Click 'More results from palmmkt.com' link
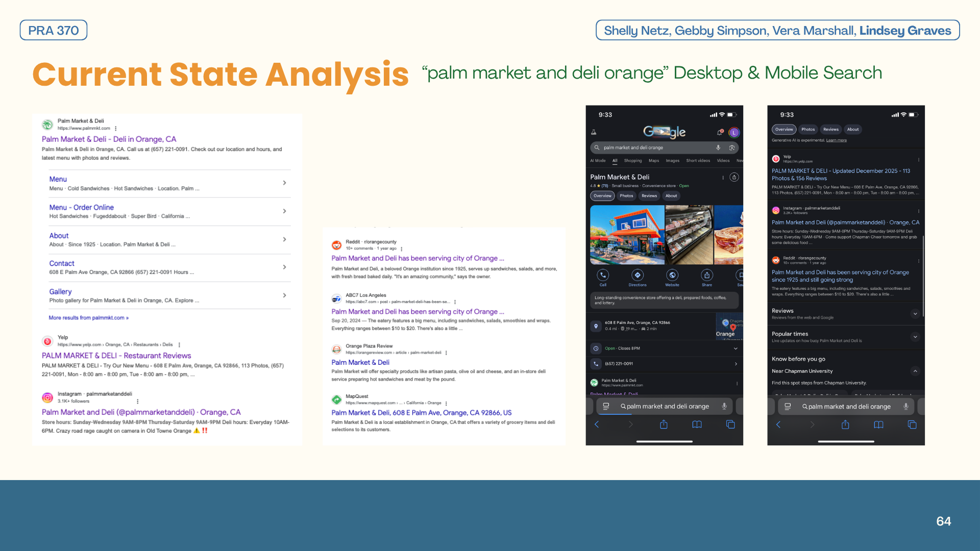The image size is (980, 551). [89, 318]
